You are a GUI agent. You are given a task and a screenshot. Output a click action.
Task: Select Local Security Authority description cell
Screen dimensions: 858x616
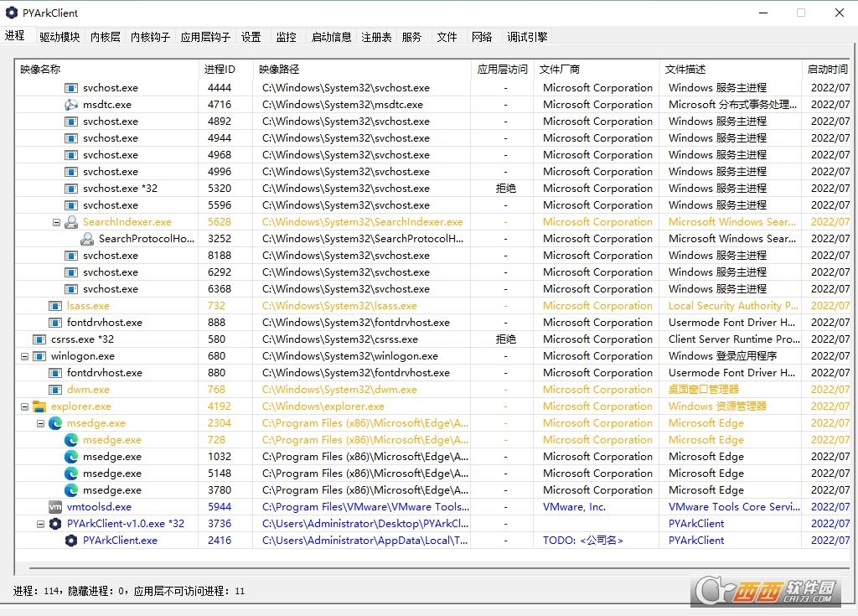coord(731,306)
